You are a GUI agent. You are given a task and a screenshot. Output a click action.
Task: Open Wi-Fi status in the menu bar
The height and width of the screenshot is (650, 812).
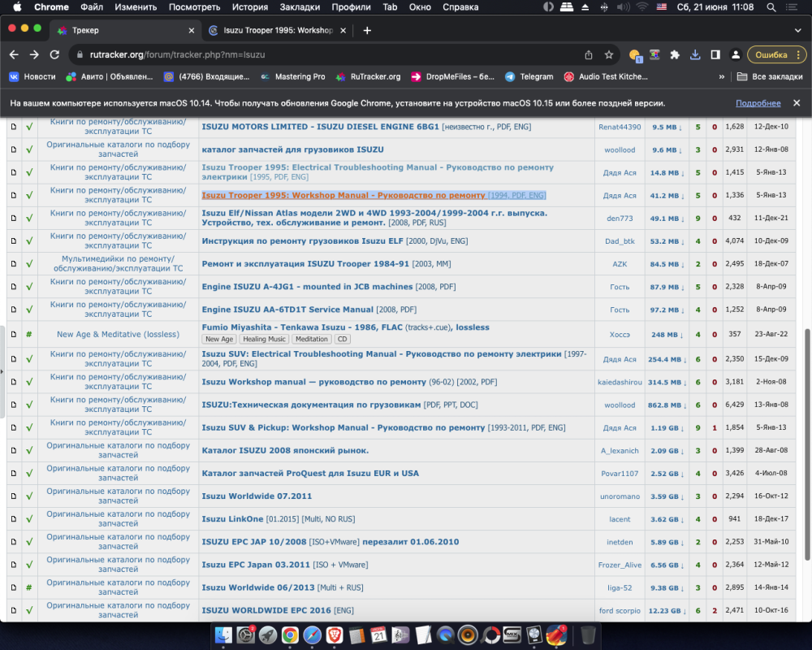pyautogui.click(x=642, y=7)
